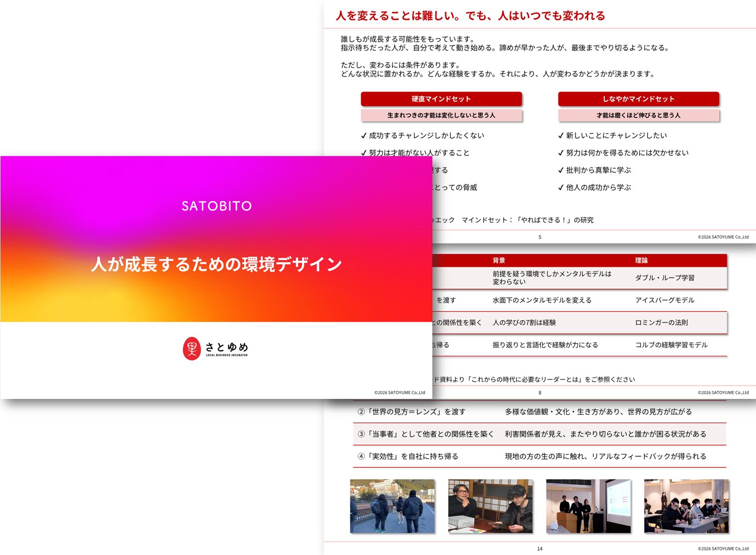Click the cell 水面下のメンタルモデルを変える
The image size is (756, 555).
coord(542,300)
